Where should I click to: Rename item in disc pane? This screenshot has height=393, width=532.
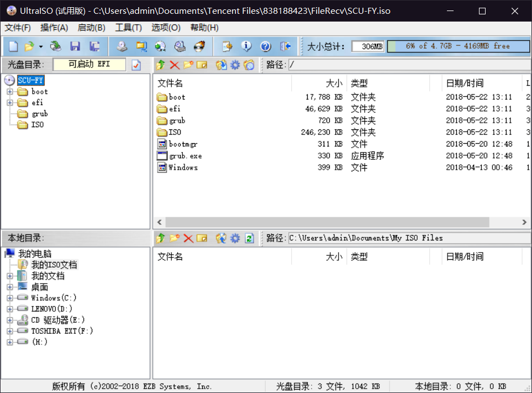[202, 65]
